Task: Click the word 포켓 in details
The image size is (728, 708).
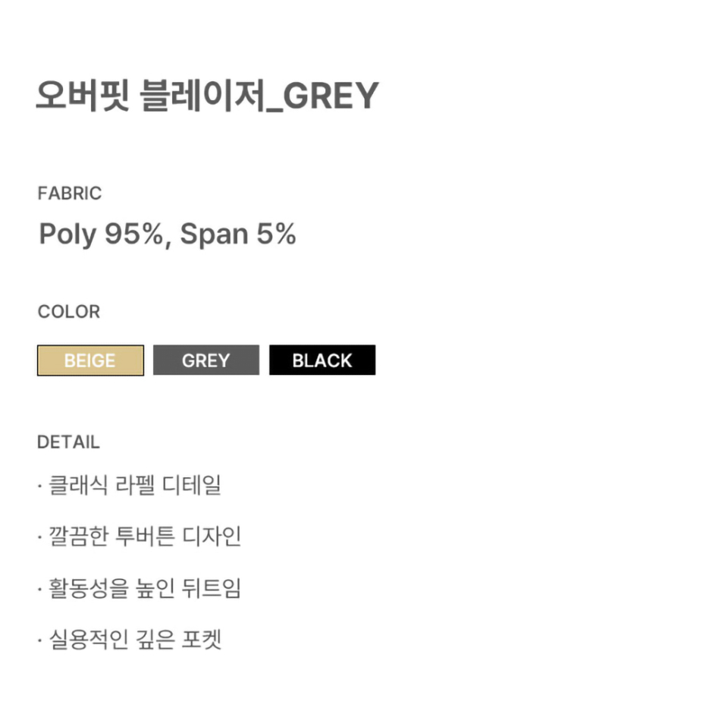Action: (x=202, y=640)
